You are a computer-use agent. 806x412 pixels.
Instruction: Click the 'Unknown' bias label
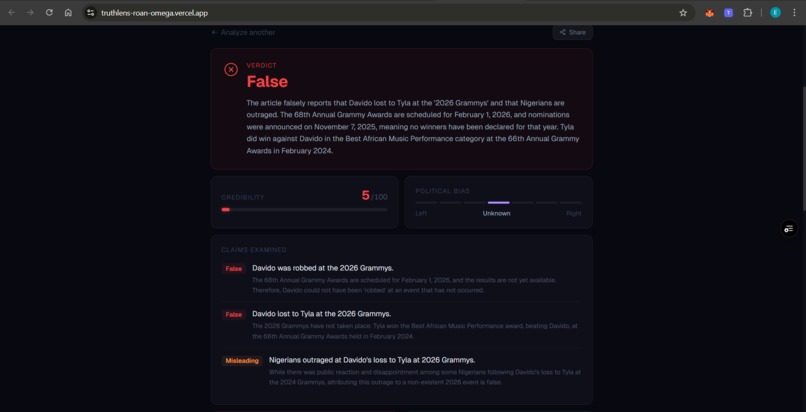coord(497,213)
